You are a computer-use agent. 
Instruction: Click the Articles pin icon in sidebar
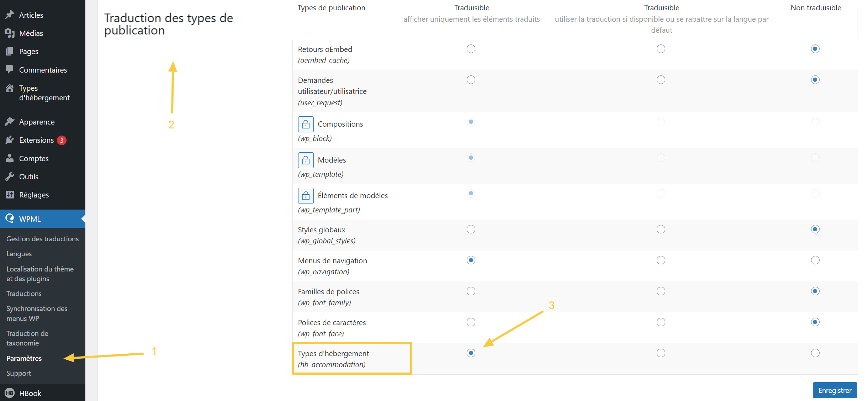point(10,15)
